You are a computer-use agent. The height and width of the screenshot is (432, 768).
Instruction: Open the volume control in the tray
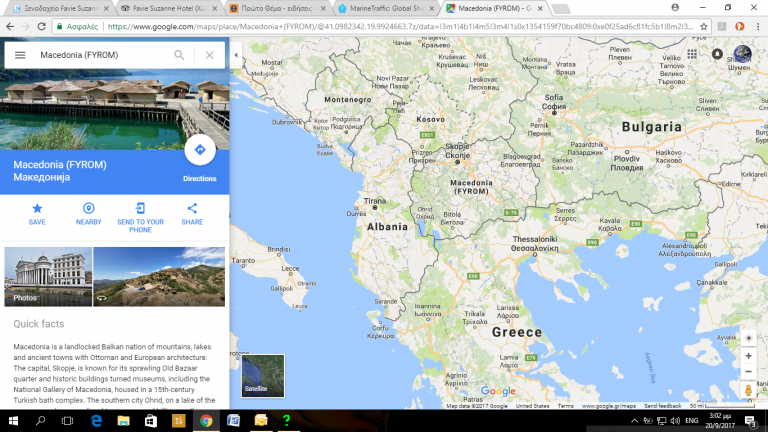(x=675, y=421)
